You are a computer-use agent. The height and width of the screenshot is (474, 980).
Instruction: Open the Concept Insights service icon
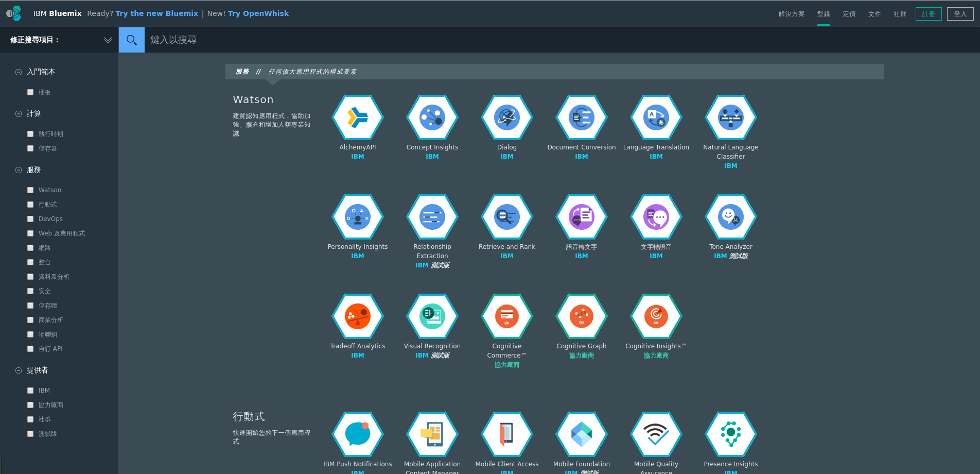tap(432, 117)
